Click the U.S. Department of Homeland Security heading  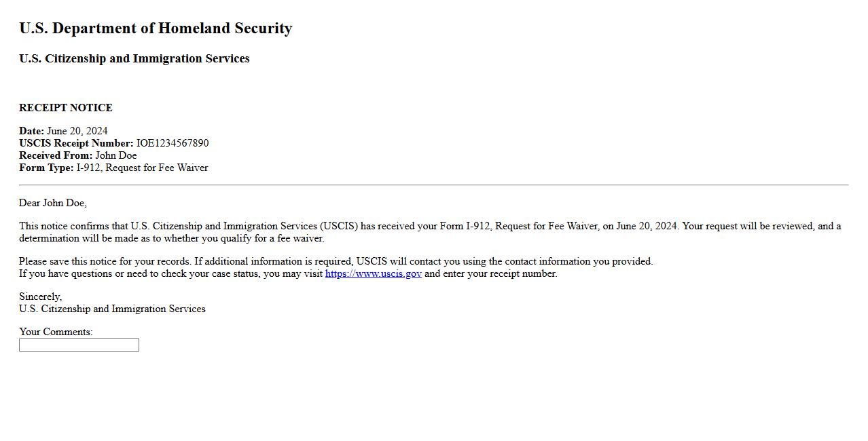(x=156, y=28)
